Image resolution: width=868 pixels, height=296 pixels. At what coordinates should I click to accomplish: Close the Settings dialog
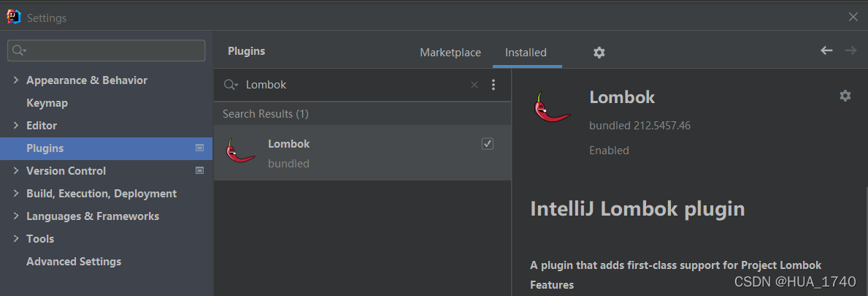tap(853, 18)
